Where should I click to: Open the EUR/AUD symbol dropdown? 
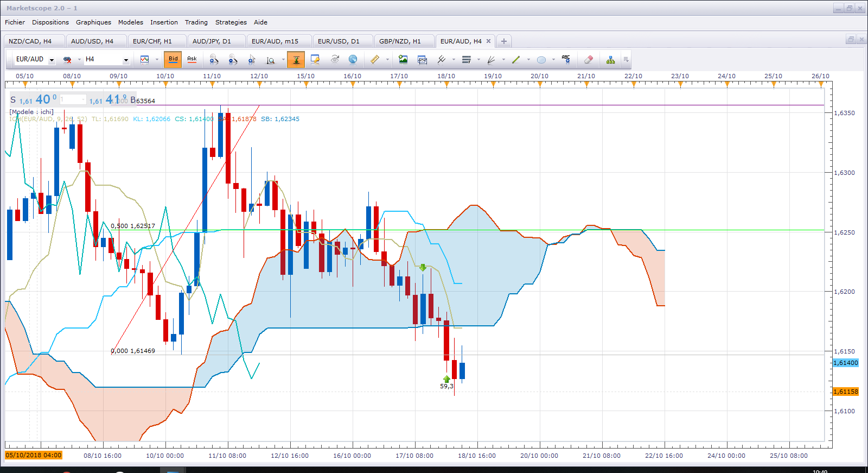pos(52,60)
